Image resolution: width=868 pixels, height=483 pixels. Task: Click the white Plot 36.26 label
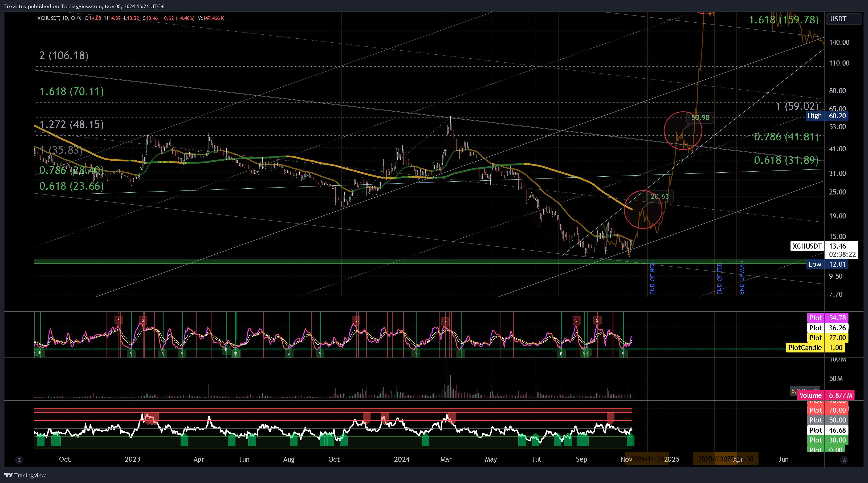(x=827, y=328)
